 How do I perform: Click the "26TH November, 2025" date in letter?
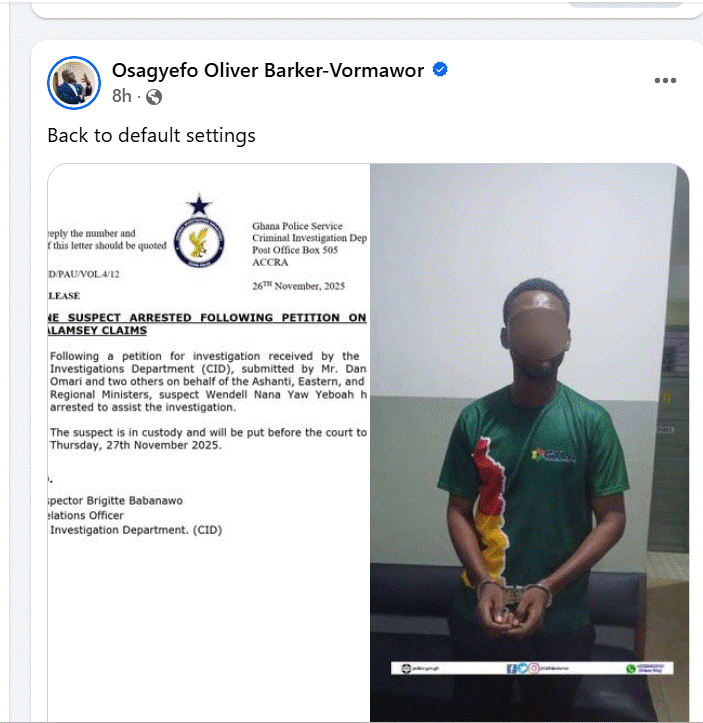pos(298,286)
